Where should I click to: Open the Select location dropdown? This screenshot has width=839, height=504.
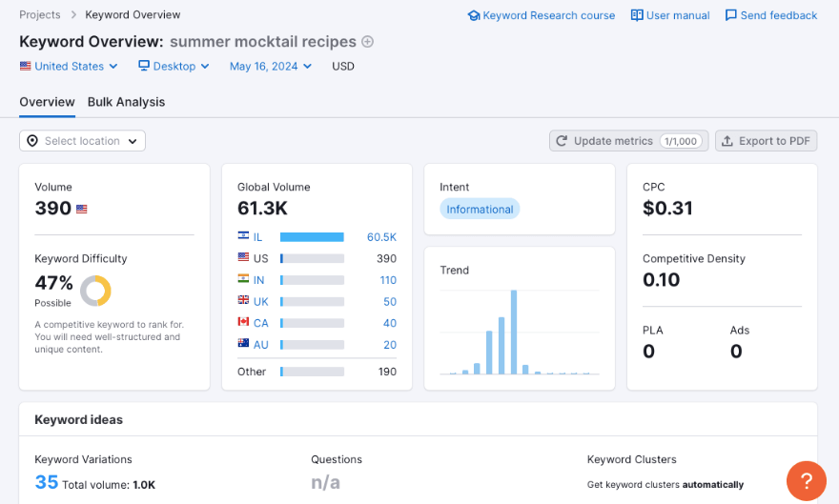tap(82, 141)
